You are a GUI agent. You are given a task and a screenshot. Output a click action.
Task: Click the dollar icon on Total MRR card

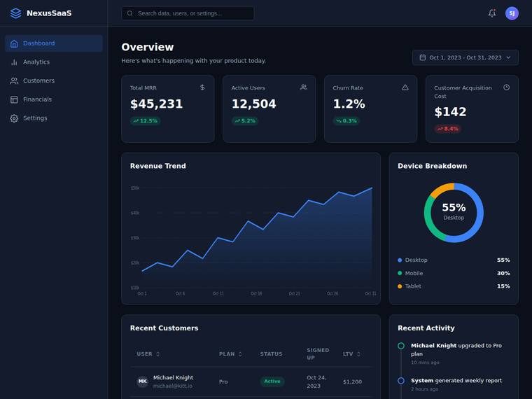tap(202, 87)
